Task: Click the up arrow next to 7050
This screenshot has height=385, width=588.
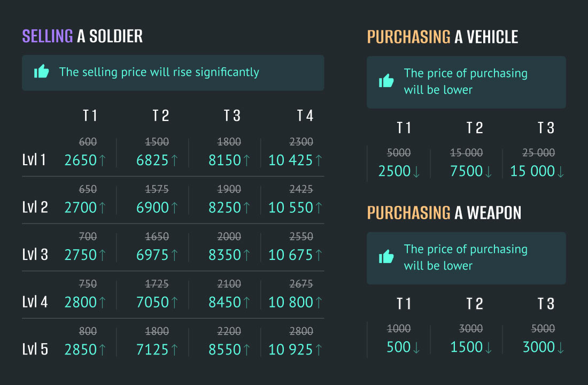Action: coord(174,303)
